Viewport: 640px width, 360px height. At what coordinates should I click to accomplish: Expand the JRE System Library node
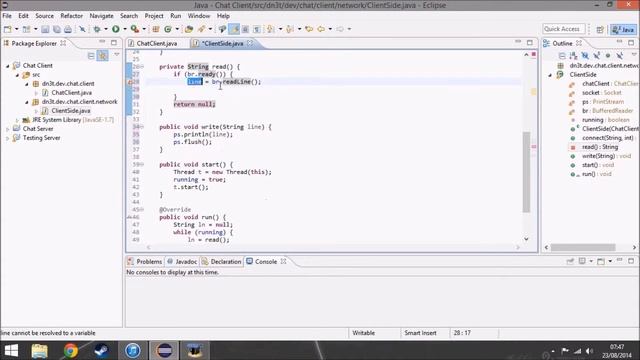[x=17, y=120]
